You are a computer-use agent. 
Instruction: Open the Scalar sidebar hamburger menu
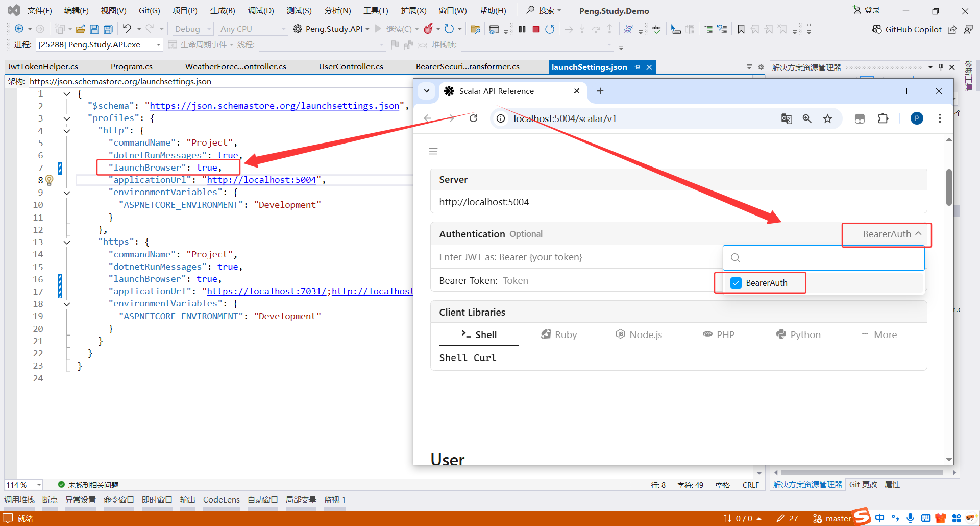433,151
